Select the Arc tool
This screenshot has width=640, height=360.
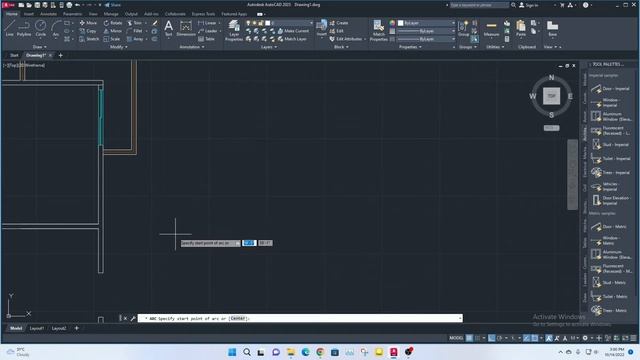pyautogui.click(x=56, y=28)
